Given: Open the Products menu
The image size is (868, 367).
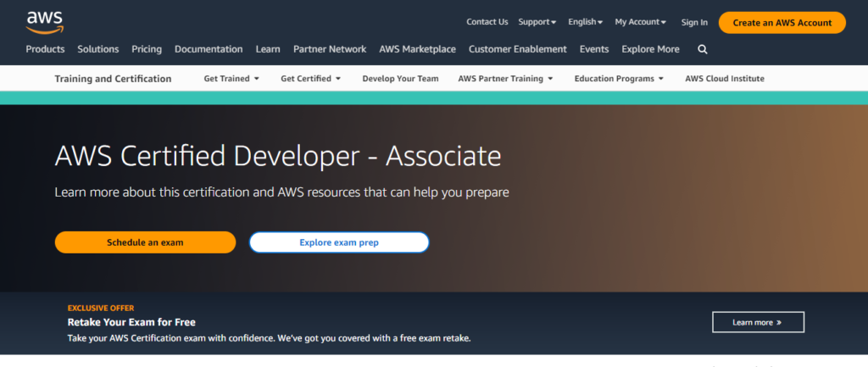Looking at the screenshot, I should 45,49.
